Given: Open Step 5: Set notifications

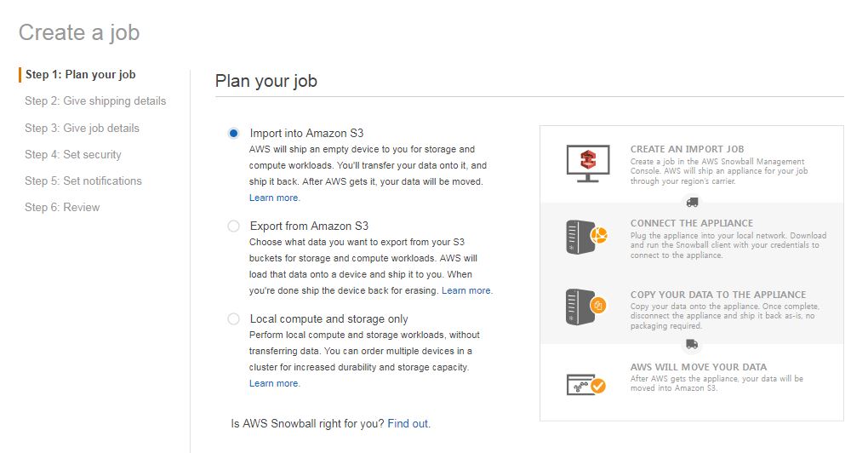Looking at the screenshot, I should pos(83,181).
